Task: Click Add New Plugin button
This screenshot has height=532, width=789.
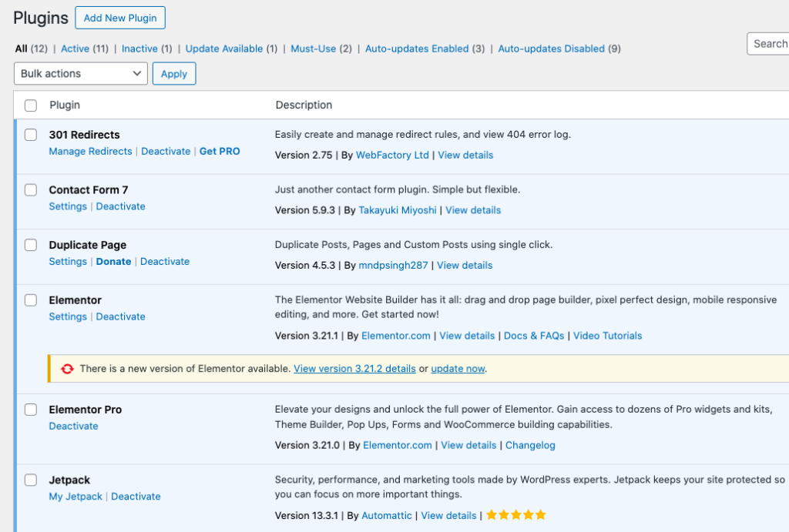Action: click(120, 18)
